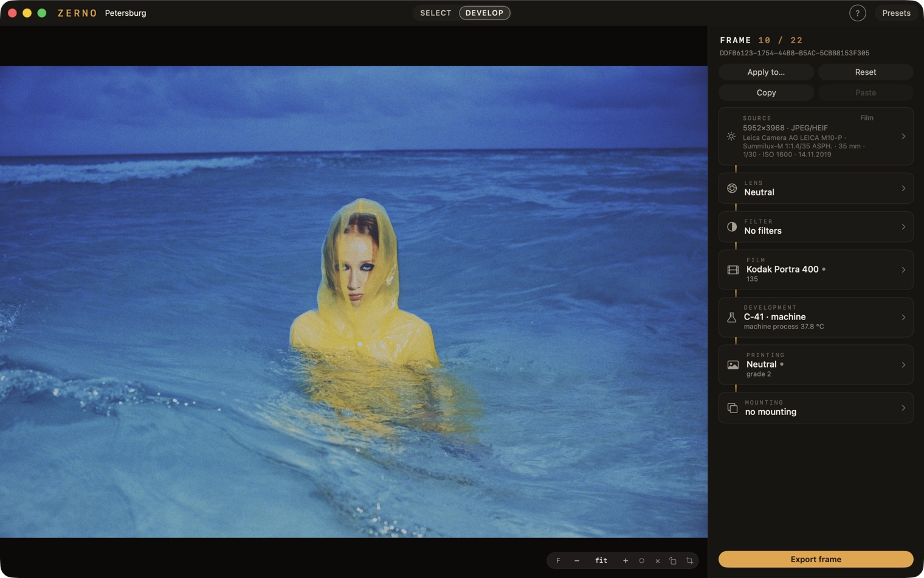924x578 pixels.
Task: Expand Kodak Portra 400 film settings
Action: pos(816,270)
